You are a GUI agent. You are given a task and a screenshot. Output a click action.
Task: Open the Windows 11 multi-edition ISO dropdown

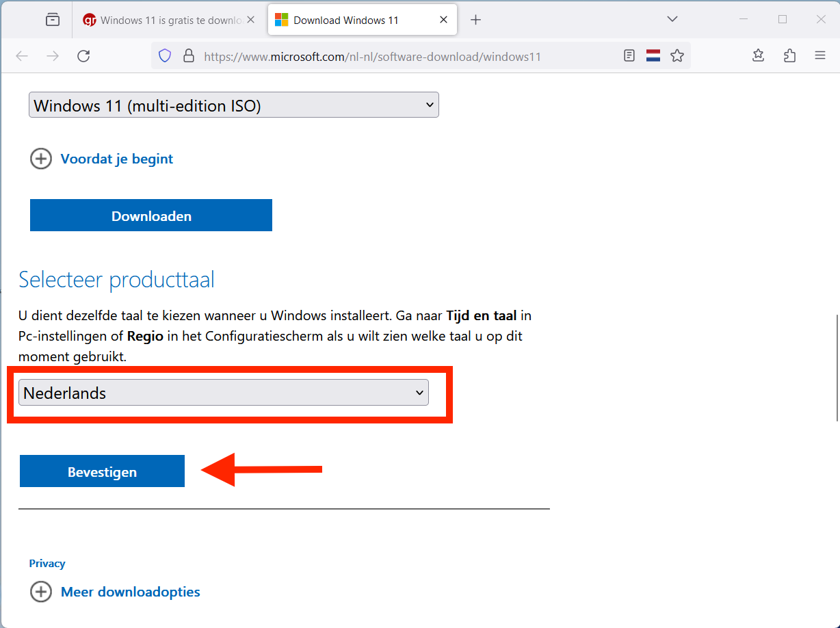tap(233, 105)
